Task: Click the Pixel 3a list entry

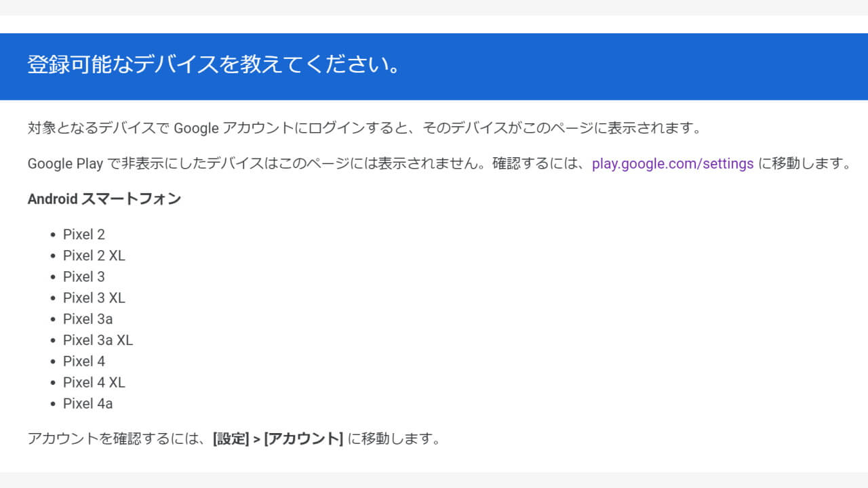Action: tap(87, 319)
